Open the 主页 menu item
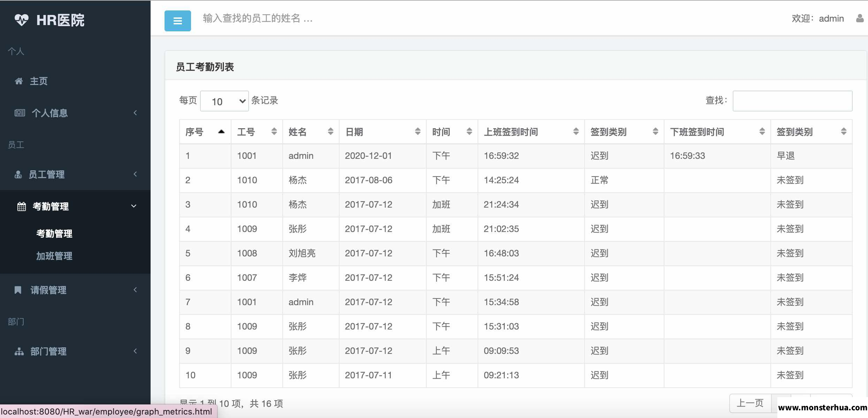Screen dimensions: 868x418 pos(75,81)
